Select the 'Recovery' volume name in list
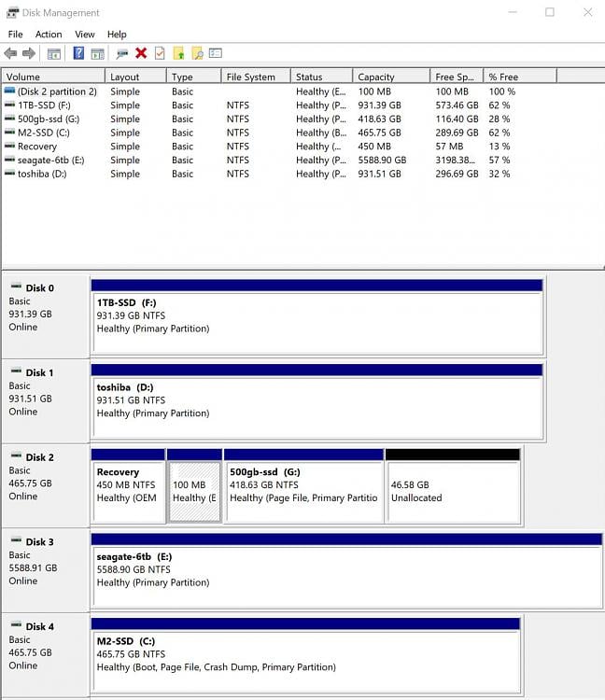Viewport: 605px width, 700px height. coord(37,147)
